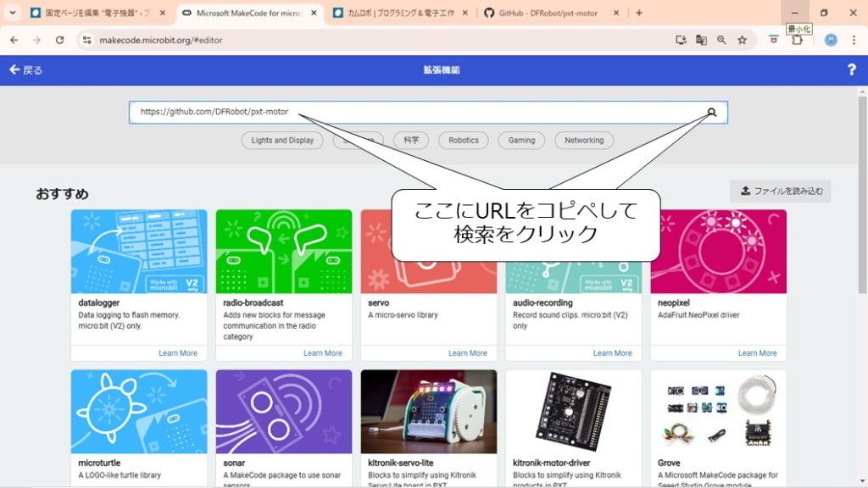Screen dimensions: 868x488
Task: Open Learn More link for neopixel
Action: (757, 353)
